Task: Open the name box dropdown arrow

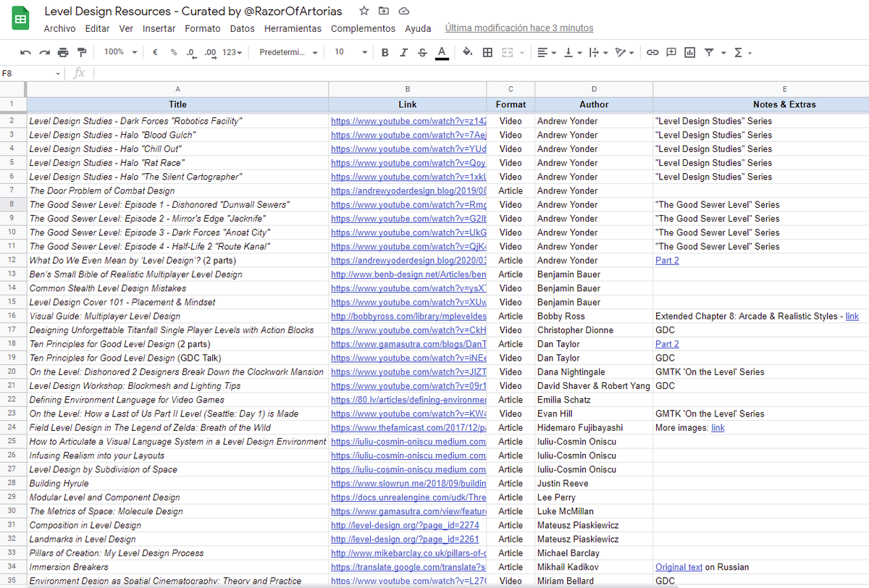Action: tap(59, 74)
